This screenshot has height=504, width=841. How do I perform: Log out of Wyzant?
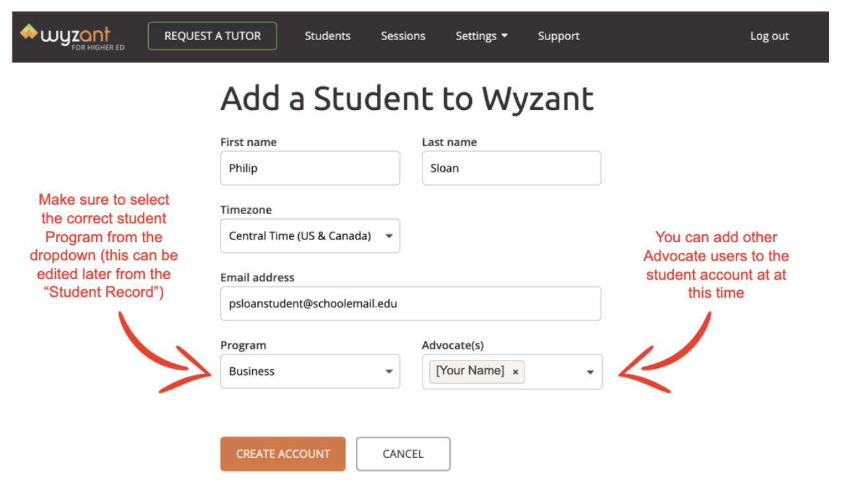pos(769,36)
